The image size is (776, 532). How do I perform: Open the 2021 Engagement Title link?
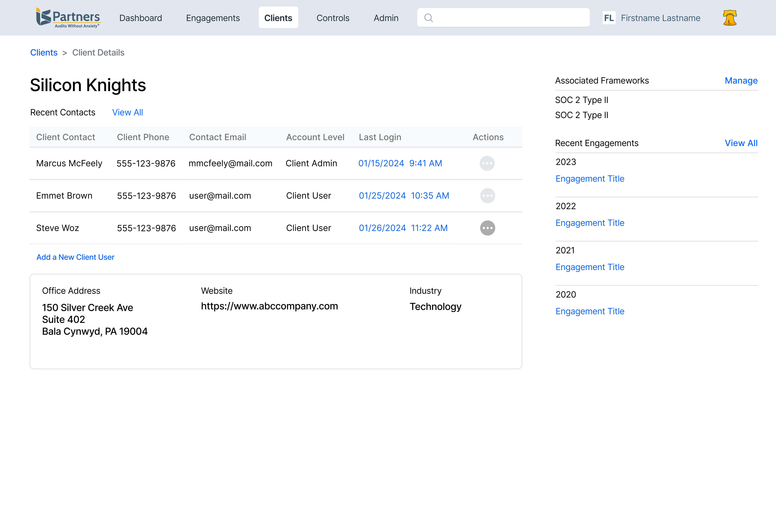590,267
